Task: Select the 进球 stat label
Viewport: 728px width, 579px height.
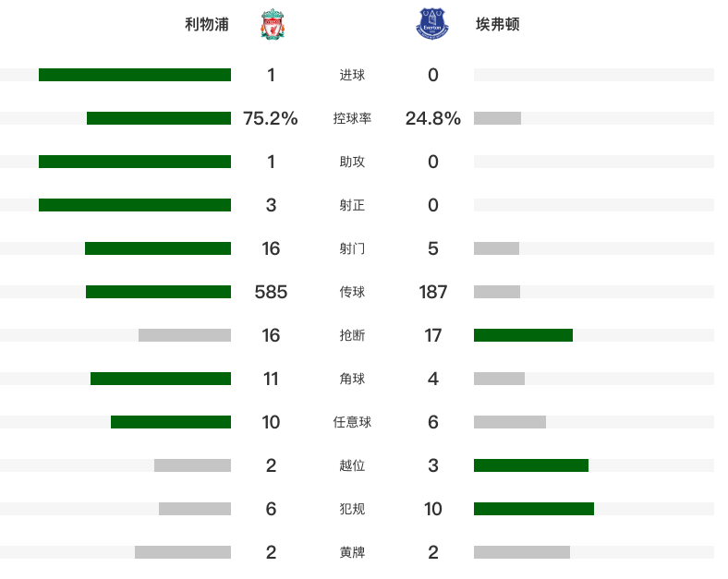Action: [x=352, y=75]
